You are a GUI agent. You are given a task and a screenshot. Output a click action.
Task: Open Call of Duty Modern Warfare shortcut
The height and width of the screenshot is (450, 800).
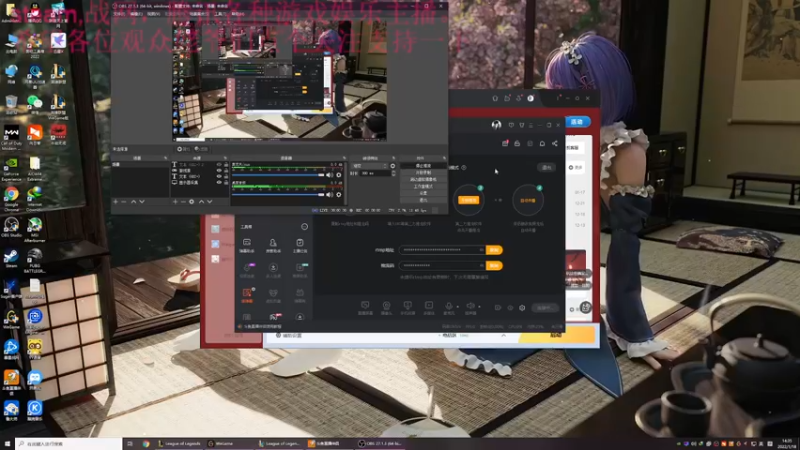(11, 137)
